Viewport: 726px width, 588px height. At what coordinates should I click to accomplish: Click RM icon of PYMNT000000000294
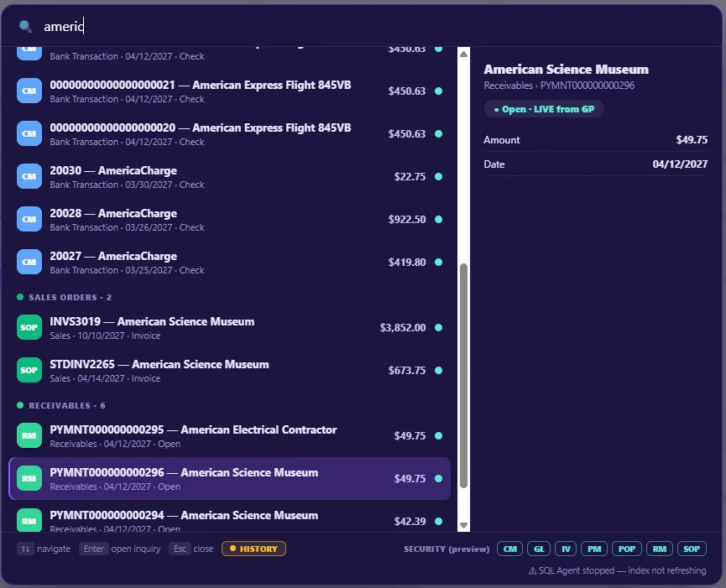coord(29,520)
